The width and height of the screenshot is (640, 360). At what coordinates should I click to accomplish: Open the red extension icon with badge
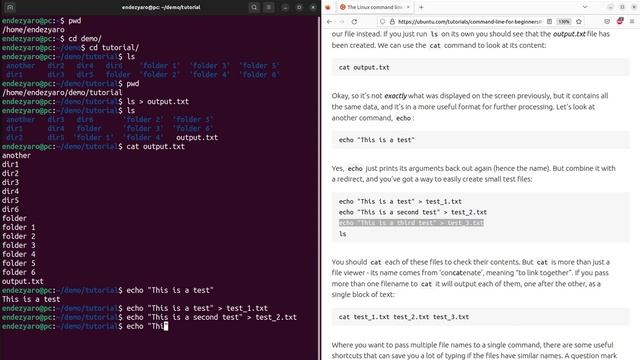point(620,21)
